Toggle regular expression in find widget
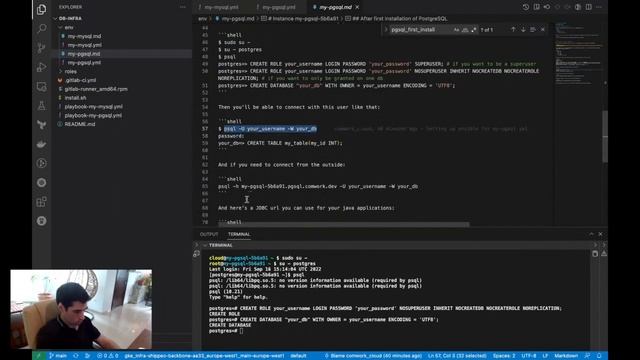 [473, 29]
